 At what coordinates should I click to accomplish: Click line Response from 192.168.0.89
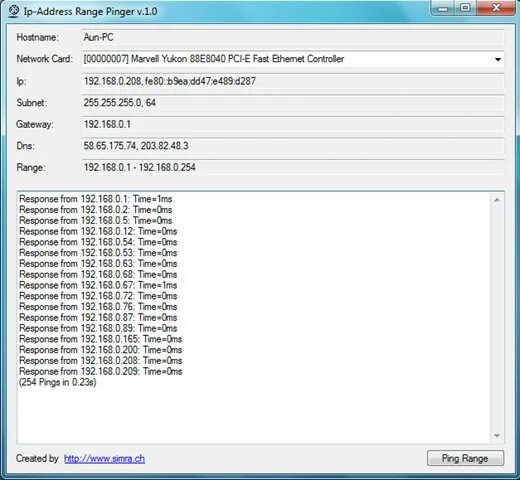pyautogui.click(x=98, y=328)
